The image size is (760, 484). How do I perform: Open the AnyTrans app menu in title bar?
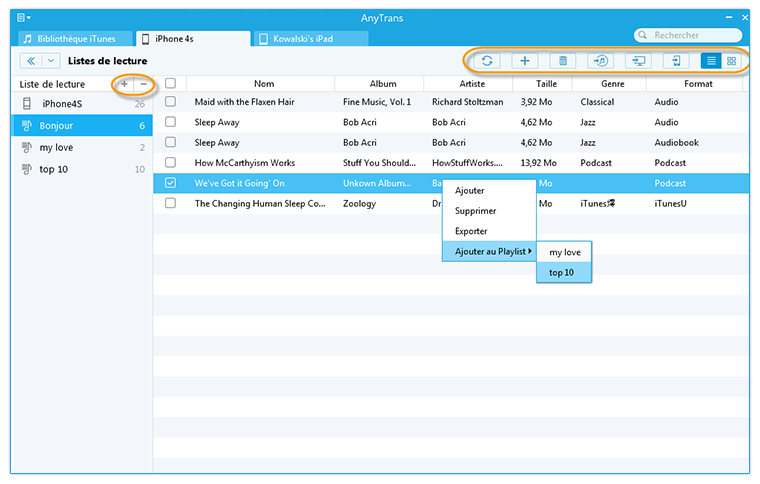pyautogui.click(x=24, y=18)
